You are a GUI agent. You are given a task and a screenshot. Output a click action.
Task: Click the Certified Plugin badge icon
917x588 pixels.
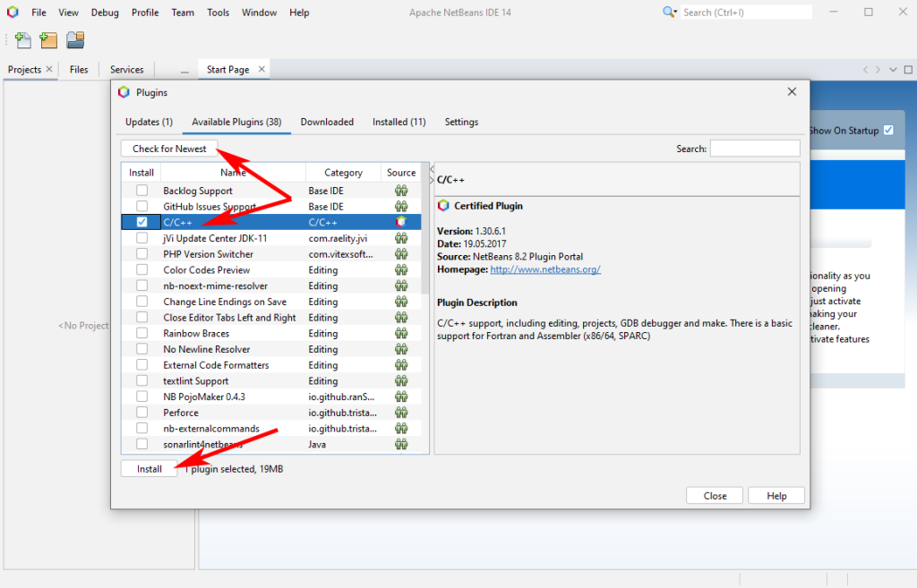click(x=443, y=206)
